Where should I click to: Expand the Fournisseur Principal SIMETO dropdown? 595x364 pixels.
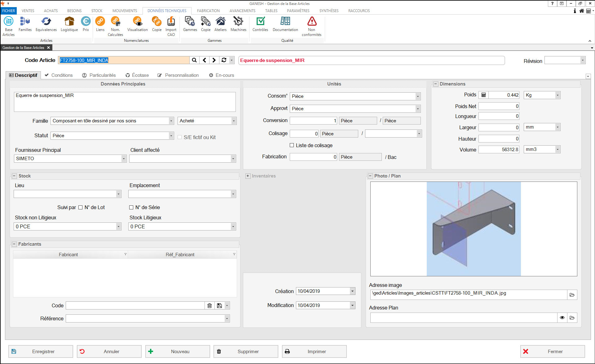(124, 159)
